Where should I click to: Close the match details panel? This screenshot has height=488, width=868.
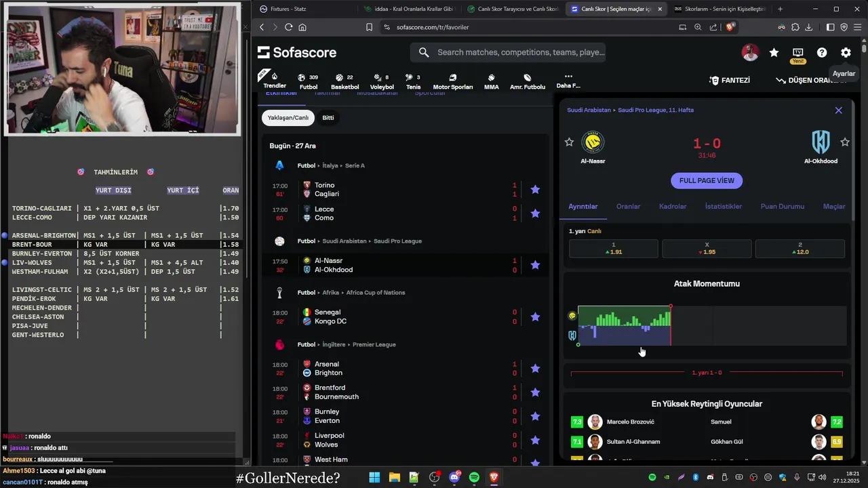(x=839, y=110)
